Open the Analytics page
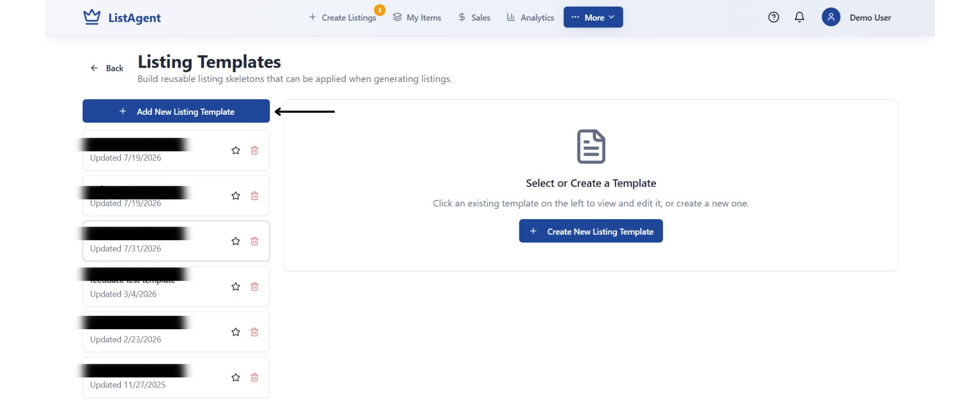Screen dimensions: 980x399 coord(530,18)
